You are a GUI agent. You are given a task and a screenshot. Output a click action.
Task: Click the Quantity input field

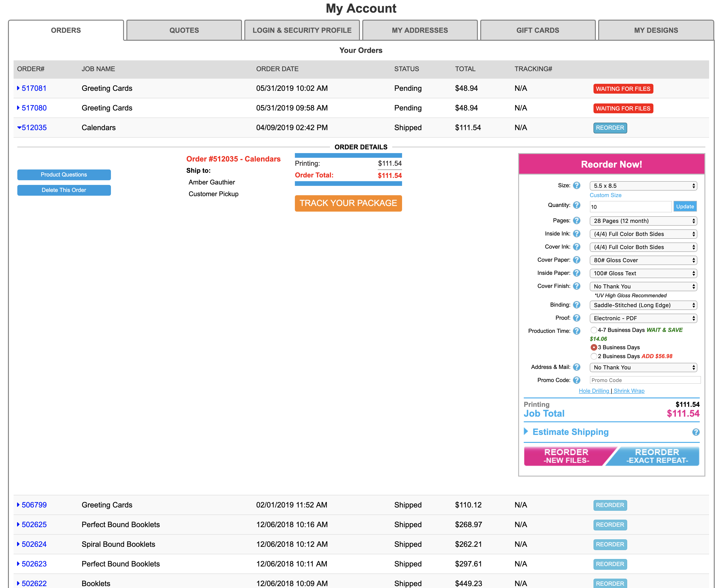tap(630, 207)
